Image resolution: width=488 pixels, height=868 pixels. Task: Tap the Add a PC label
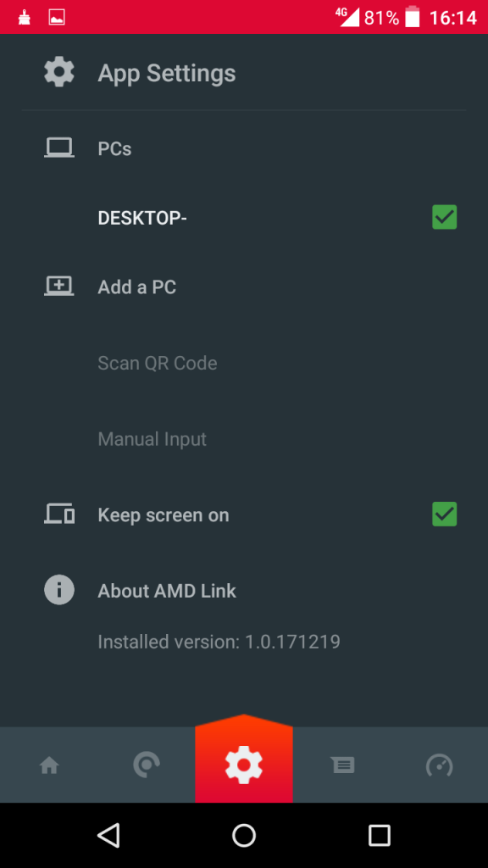click(136, 287)
